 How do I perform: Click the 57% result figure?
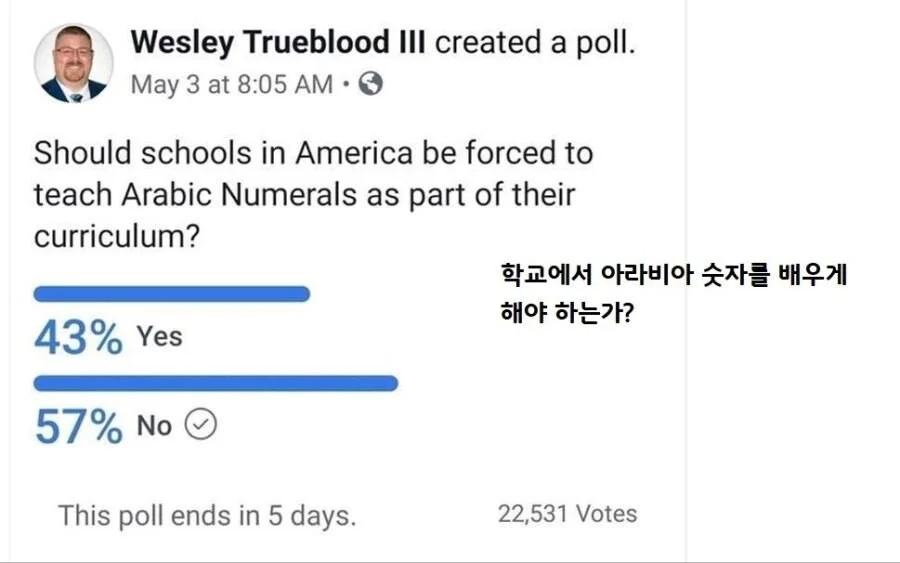[x=78, y=428]
